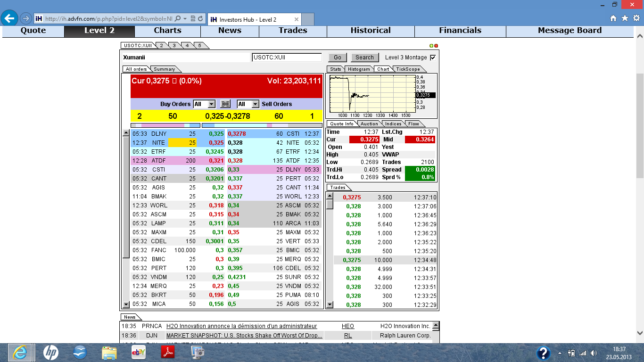Switch to the Stats tab
The width and height of the screenshot is (644, 362).
click(336, 69)
